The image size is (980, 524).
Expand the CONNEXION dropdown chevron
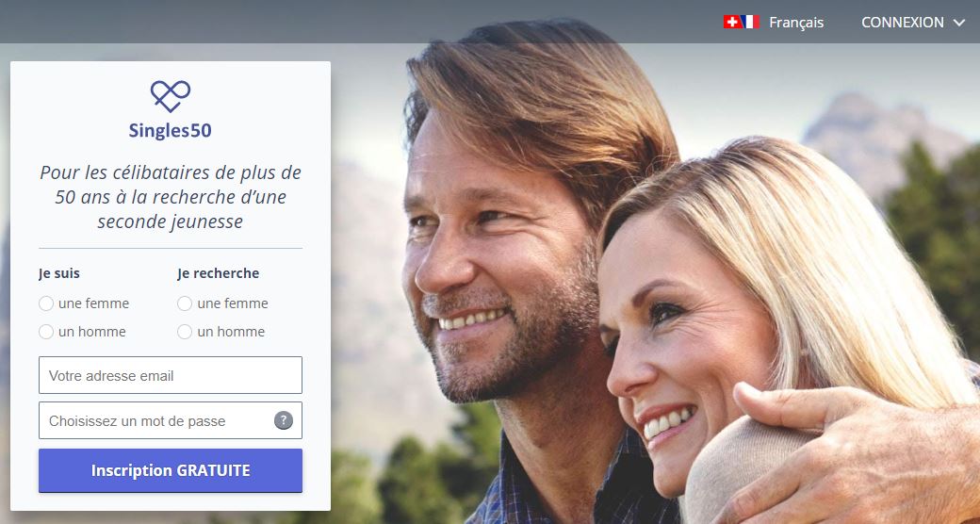pos(958,23)
